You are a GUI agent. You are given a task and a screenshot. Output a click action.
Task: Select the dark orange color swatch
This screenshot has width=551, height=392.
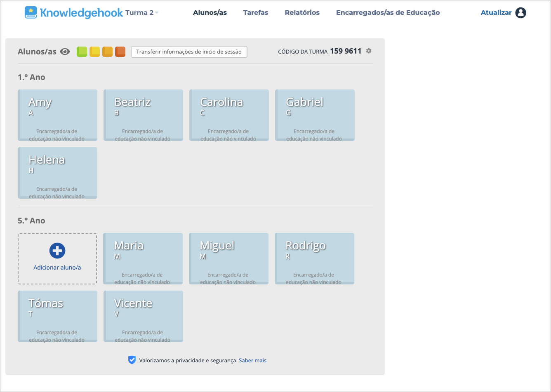[x=120, y=52]
